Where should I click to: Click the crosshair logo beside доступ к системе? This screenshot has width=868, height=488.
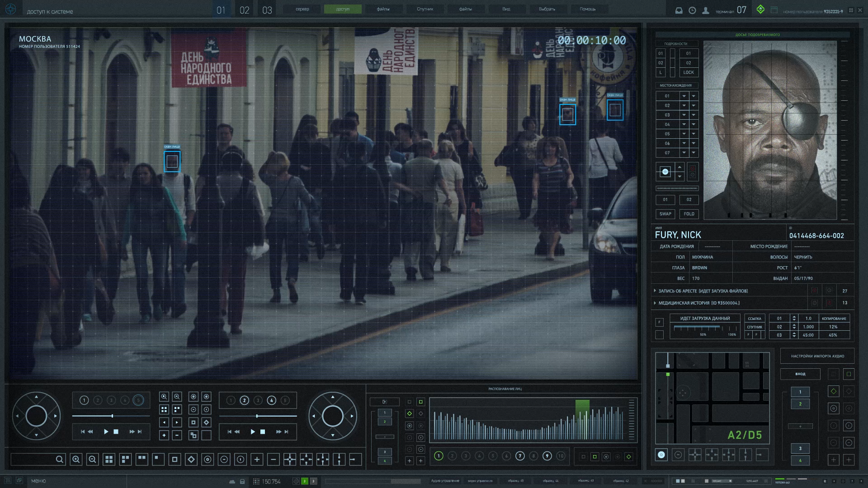[10, 9]
